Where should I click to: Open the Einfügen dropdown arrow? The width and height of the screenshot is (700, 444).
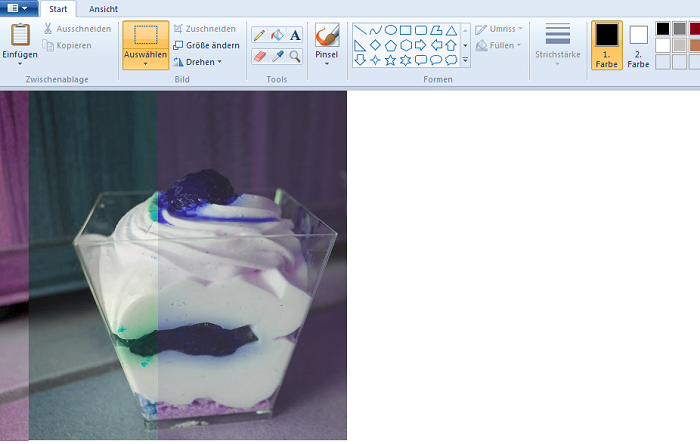point(20,64)
